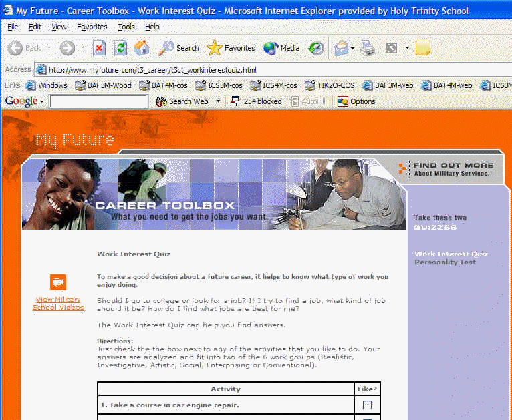Click the My Future site logo

75,140
